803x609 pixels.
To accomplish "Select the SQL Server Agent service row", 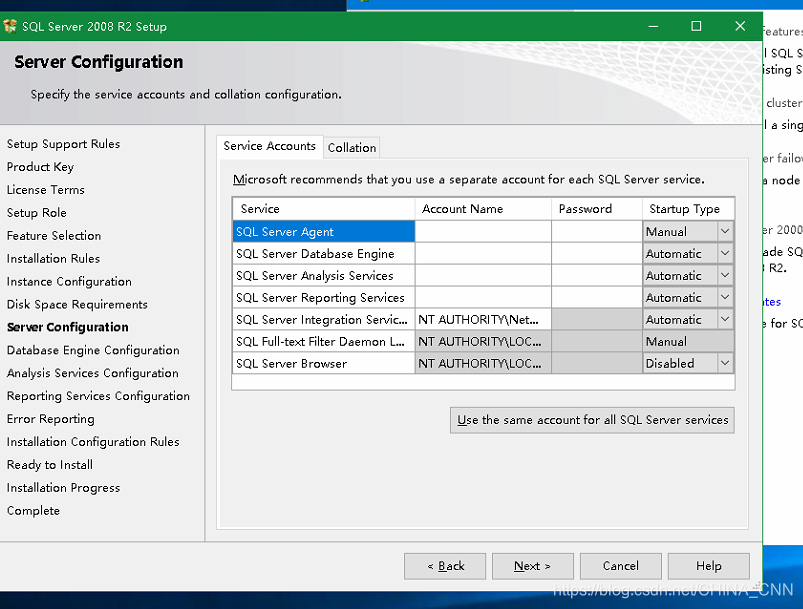I will pyautogui.click(x=324, y=232).
